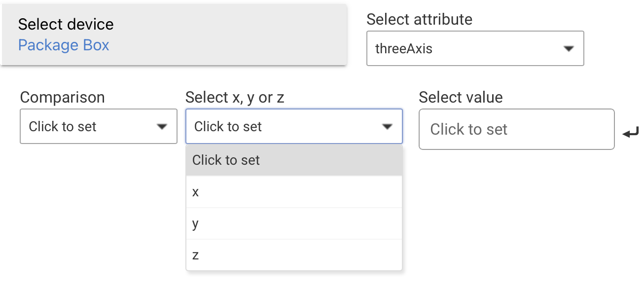Screen dimensions: 644x290
Task: Click the 'Select x, y or z' label
Action: pyautogui.click(x=235, y=97)
